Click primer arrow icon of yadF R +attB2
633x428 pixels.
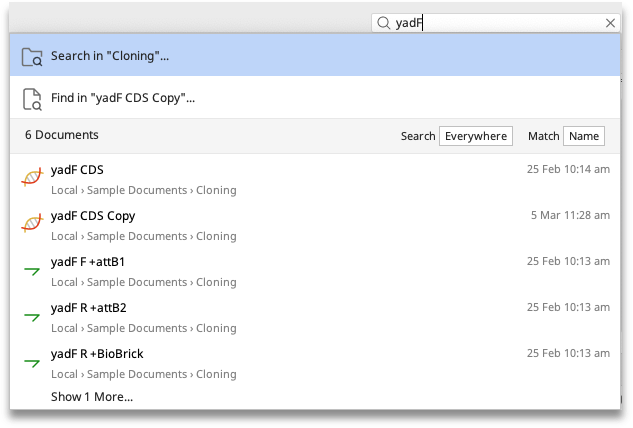tap(32, 317)
